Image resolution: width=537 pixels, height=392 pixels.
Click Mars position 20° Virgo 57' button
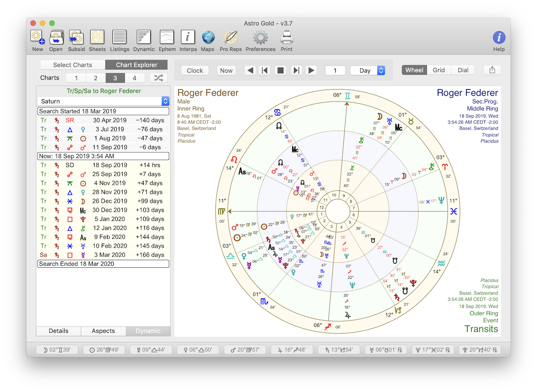245,350
